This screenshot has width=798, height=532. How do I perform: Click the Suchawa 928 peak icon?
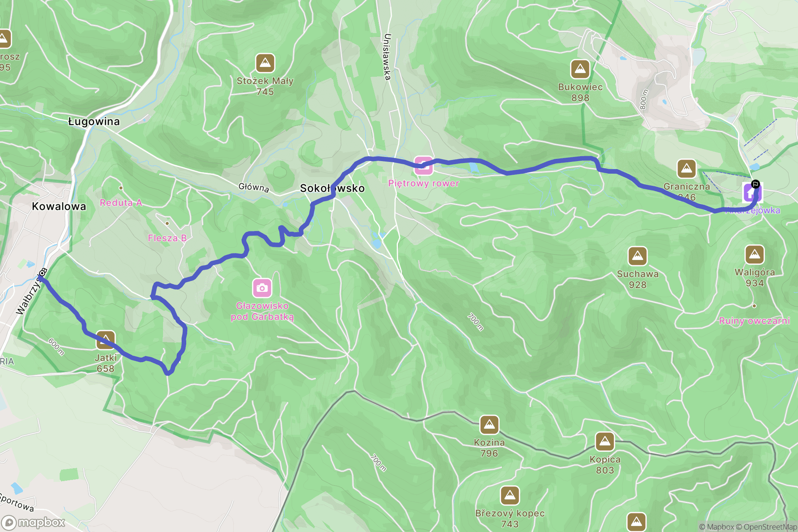pos(638,256)
